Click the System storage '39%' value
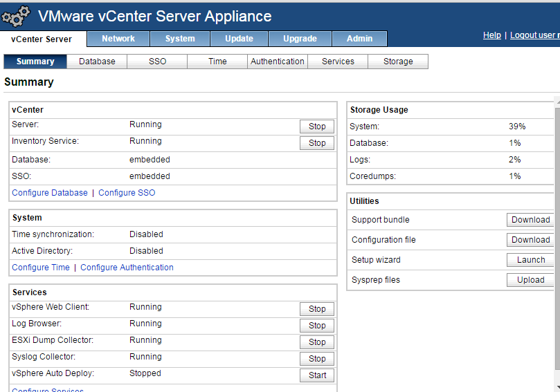 click(517, 127)
